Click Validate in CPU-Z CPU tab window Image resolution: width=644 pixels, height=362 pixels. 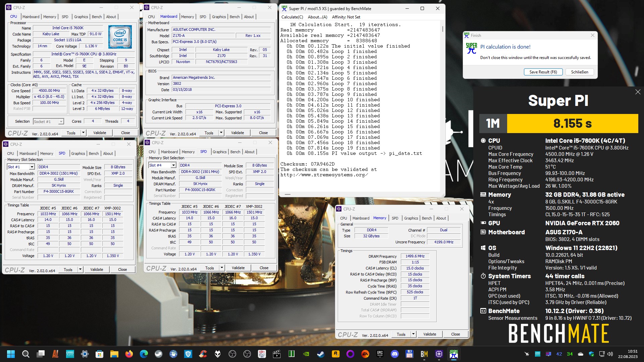pos(100,133)
